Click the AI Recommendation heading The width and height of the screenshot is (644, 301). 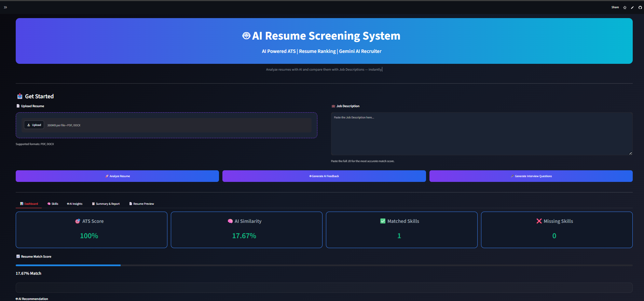[x=32, y=299]
